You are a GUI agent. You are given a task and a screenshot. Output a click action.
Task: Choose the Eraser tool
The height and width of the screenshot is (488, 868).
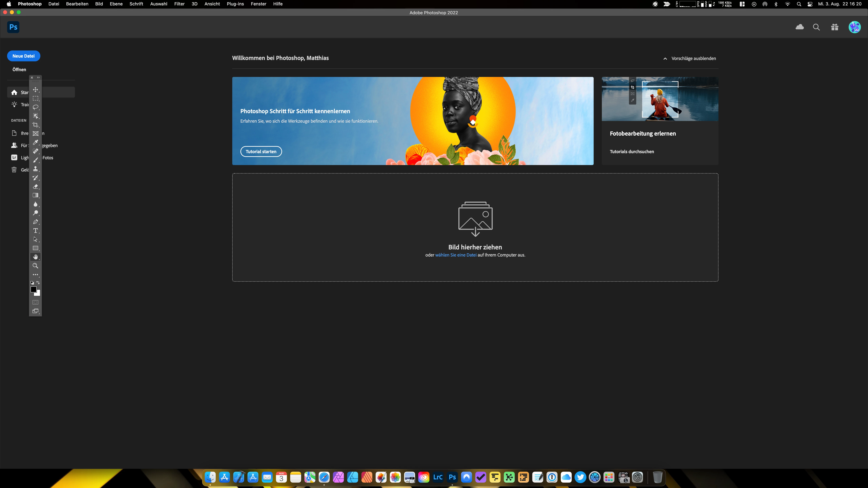35,186
